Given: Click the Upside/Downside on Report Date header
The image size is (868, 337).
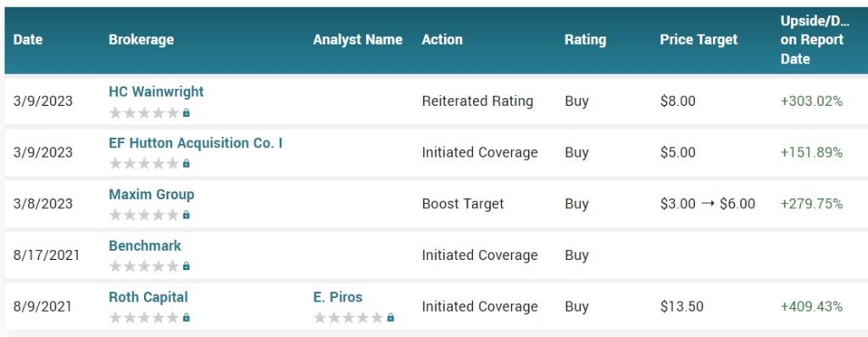Looking at the screenshot, I should click(815, 40).
